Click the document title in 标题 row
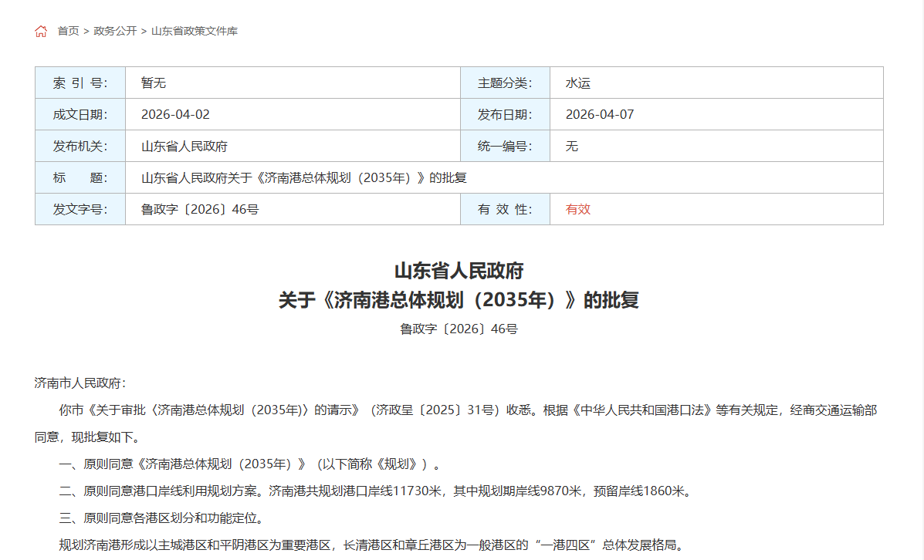924x560 pixels. 303,178
